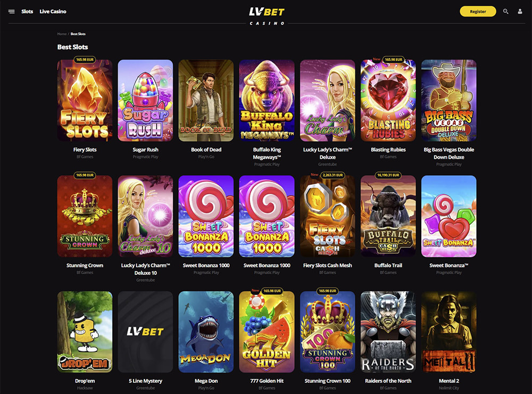Screen dimensions: 532x394
Task: Open the user account icon
Action: coord(520,12)
